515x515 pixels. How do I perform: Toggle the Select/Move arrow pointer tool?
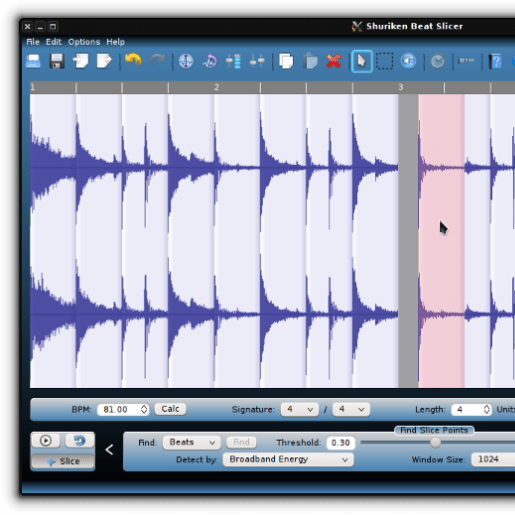click(x=362, y=61)
